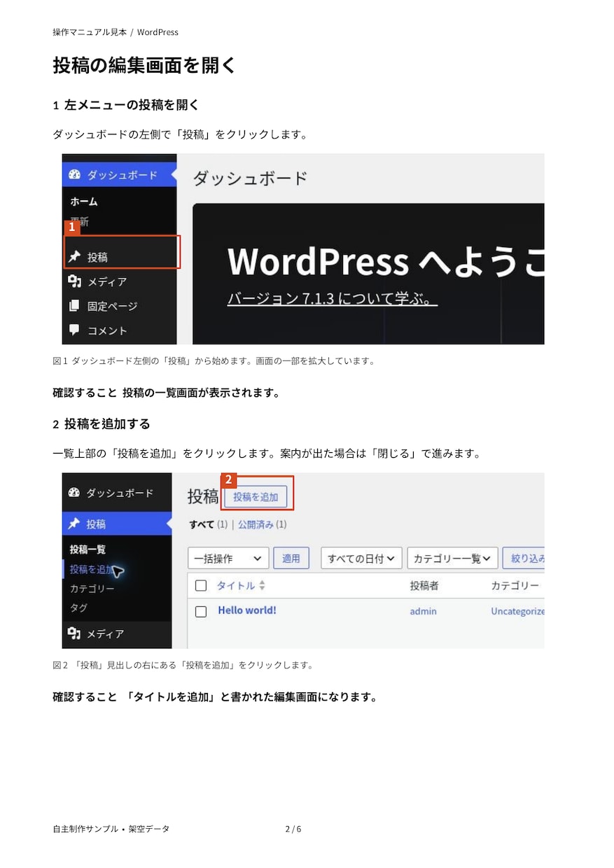Open 固定ページ menu item in sidebar
Image resolution: width=614 pixels, height=868 pixels.
[120, 306]
